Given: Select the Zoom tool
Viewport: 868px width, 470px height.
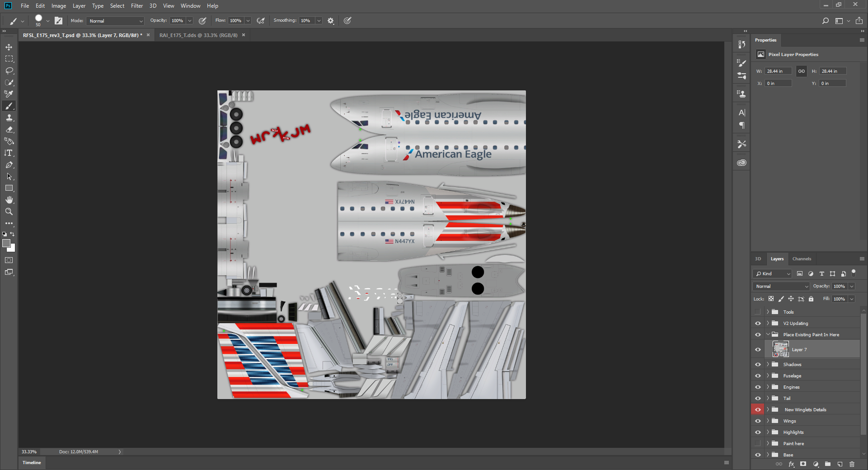Looking at the screenshot, I should (9, 211).
